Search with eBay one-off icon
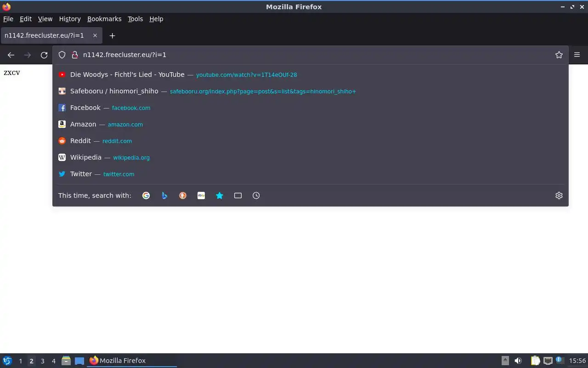 coord(201,195)
